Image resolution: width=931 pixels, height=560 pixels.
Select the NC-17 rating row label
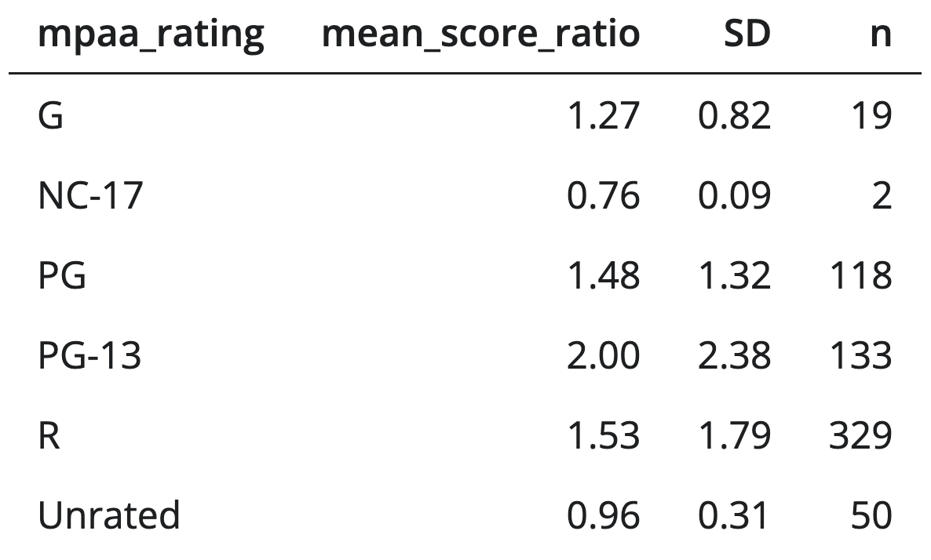[90, 196]
